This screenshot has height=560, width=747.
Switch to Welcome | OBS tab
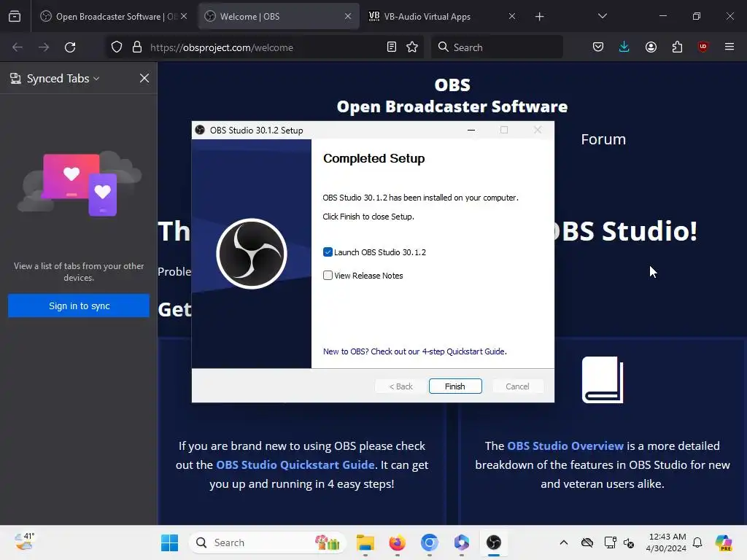[x=279, y=16]
